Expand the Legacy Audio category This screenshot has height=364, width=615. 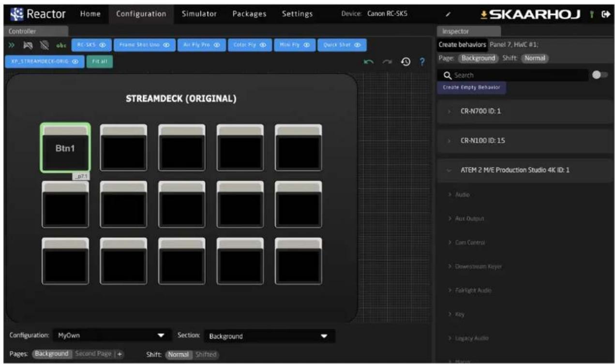click(467, 338)
